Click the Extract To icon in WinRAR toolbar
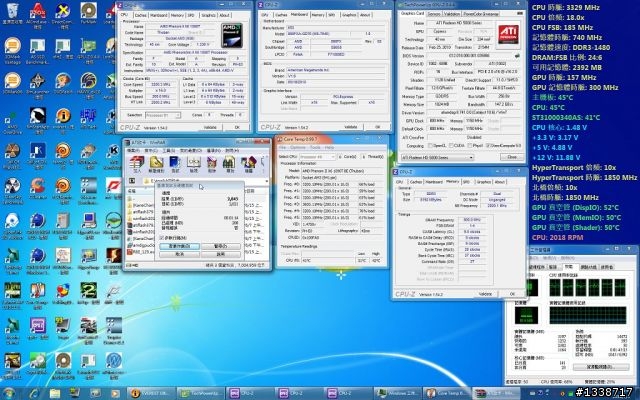This screenshot has width=640, height=400. [x=156, y=162]
